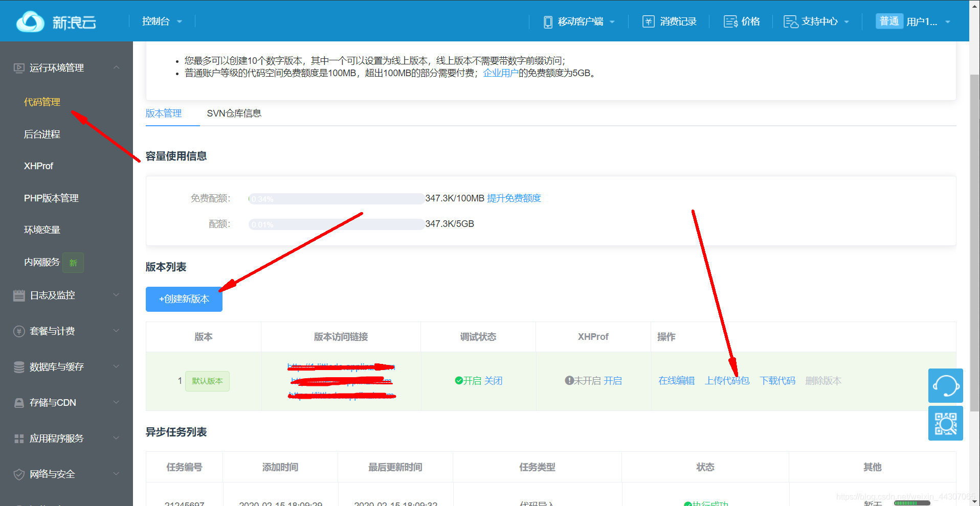The image size is (980, 506).
Task: Open the 控制台 dropdown
Action: (162, 21)
